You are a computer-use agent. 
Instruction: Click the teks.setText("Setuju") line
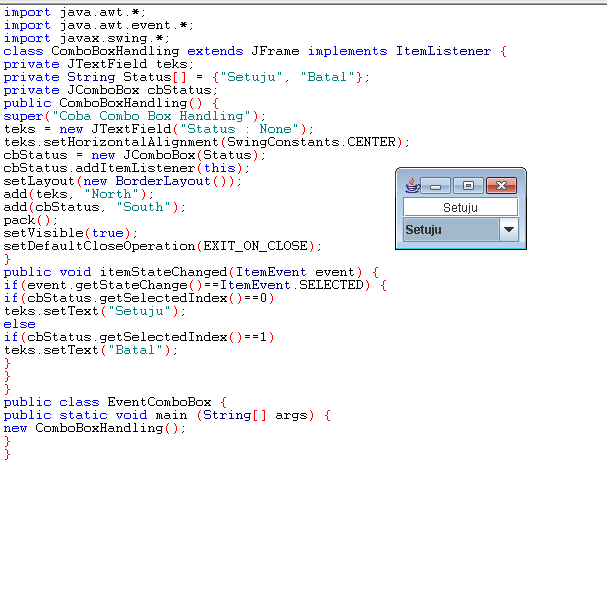[95, 311]
